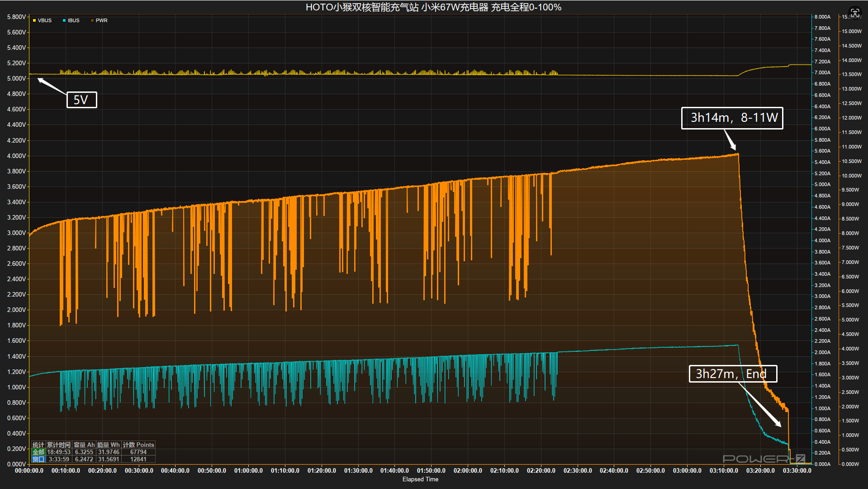Click the 02:00:00.0 time axis tick

click(468, 471)
